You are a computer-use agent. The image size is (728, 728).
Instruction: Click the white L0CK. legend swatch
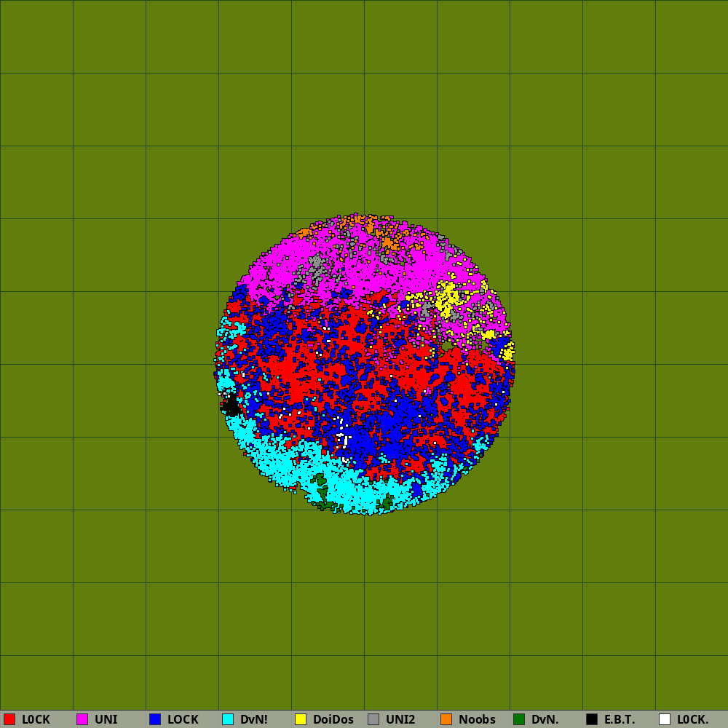point(665,719)
